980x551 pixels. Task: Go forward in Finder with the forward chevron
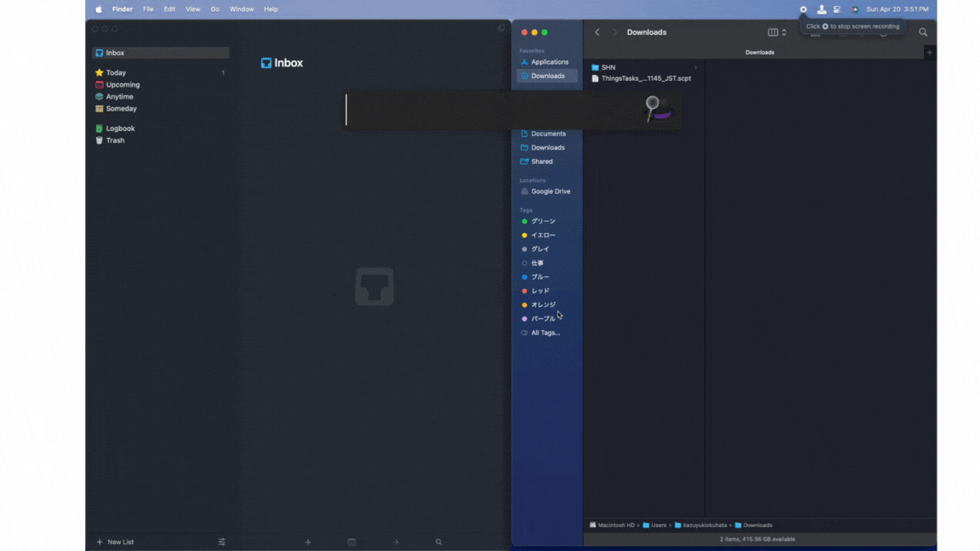(614, 31)
